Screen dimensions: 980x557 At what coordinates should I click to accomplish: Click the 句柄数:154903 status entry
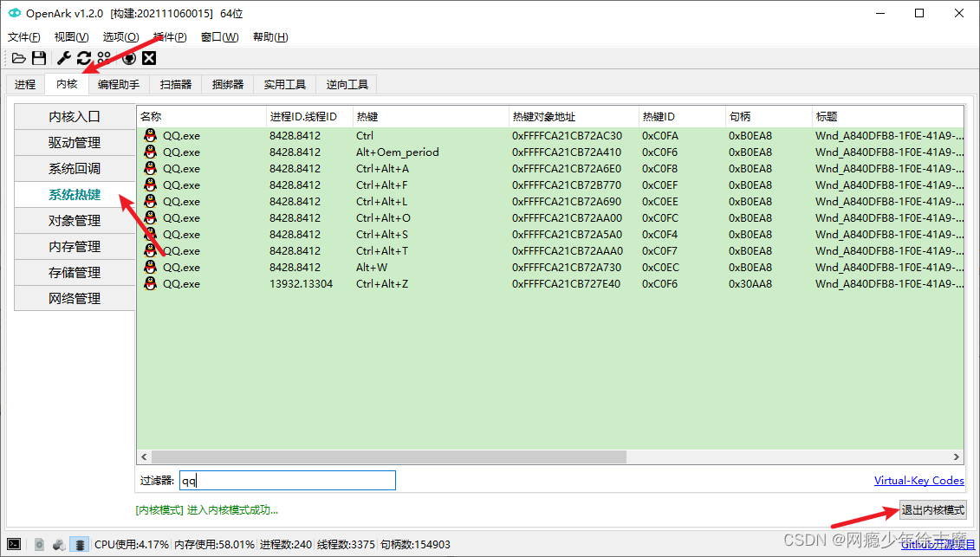coord(415,545)
